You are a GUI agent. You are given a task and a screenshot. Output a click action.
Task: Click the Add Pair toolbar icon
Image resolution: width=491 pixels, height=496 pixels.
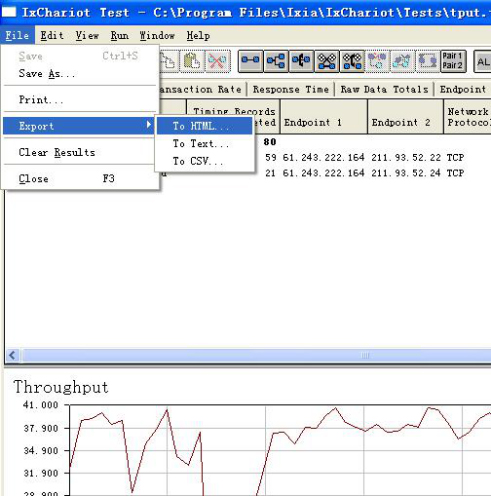tap(250, 61)
